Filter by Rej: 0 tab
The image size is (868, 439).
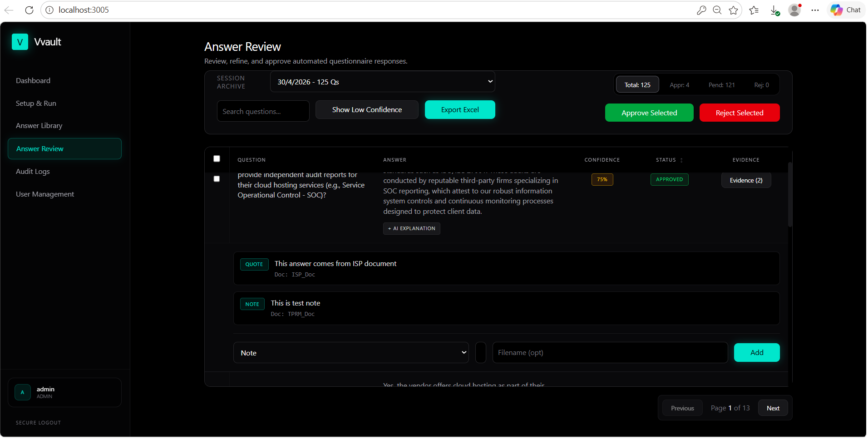coord(761,85)
